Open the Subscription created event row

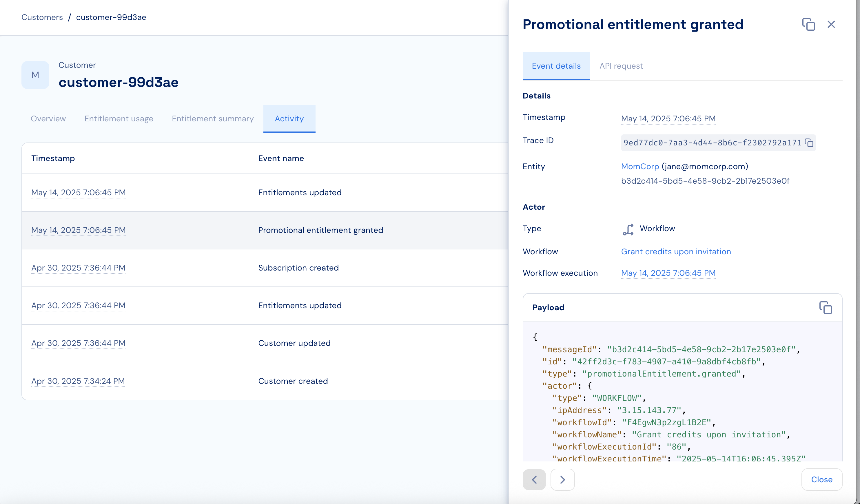click(x=298, y=268)
